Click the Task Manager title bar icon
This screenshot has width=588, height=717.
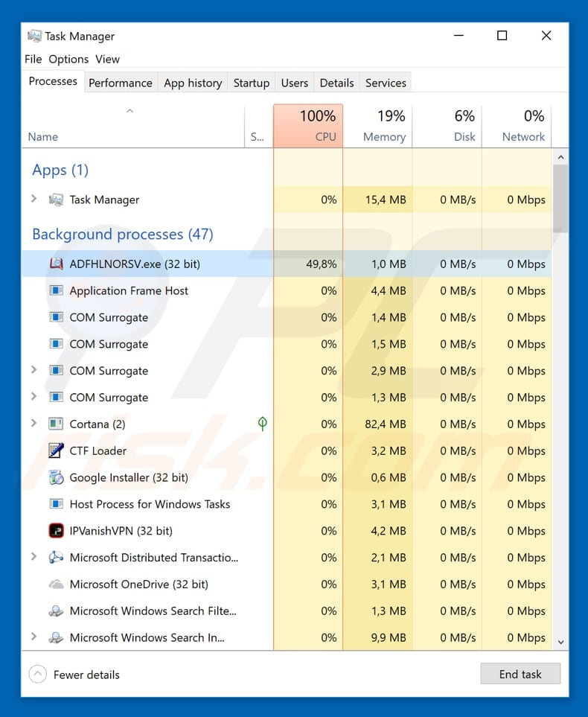click(34, 36)
